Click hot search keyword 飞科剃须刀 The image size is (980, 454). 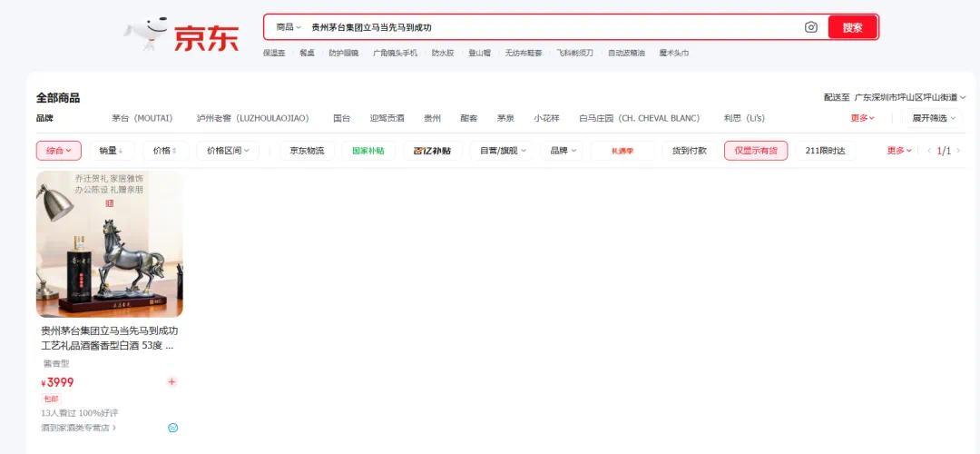click(575, 54)
